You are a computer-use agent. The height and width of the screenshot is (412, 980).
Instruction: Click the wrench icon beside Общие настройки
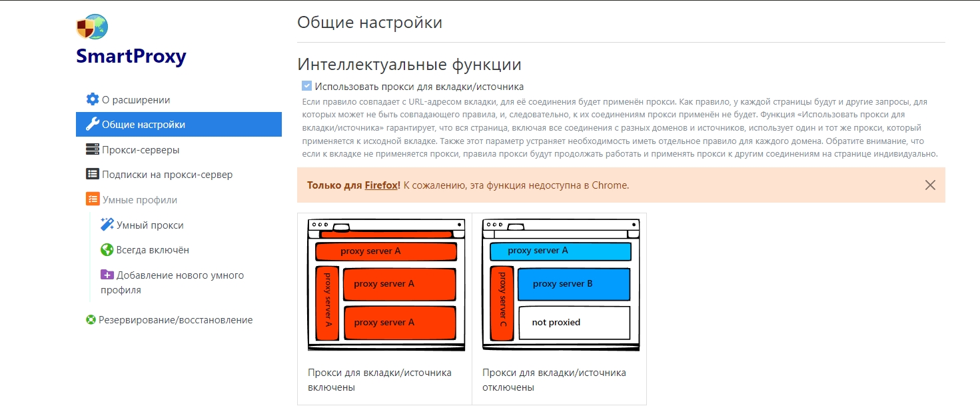pyautogui.click(x=93, y=124)
